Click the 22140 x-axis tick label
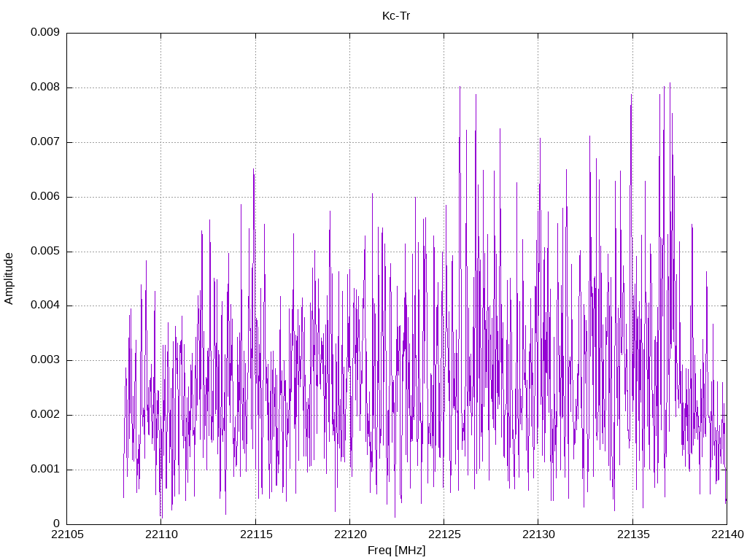Image resolution: width=747 pixels, height=560 pixels. tap(727, 535)
